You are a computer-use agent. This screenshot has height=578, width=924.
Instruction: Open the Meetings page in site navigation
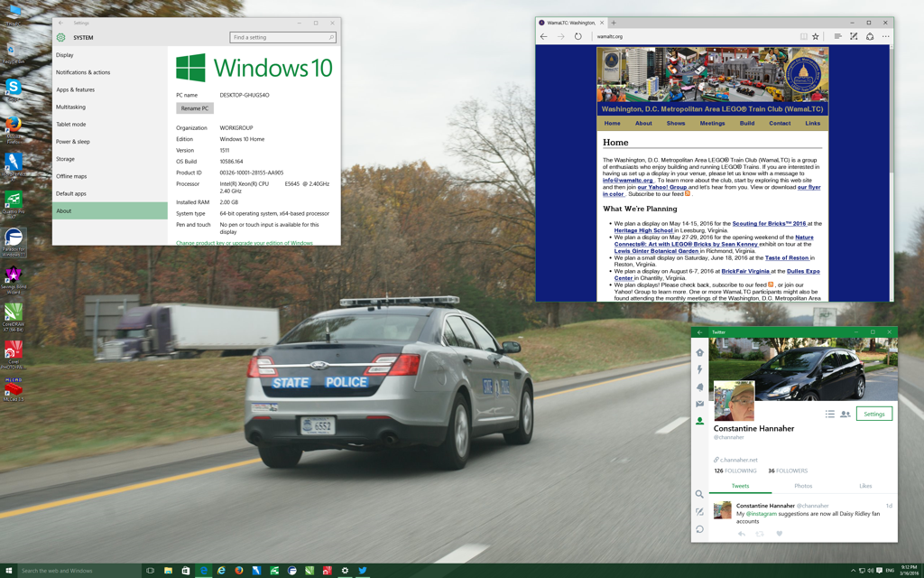tap(712, 124)
